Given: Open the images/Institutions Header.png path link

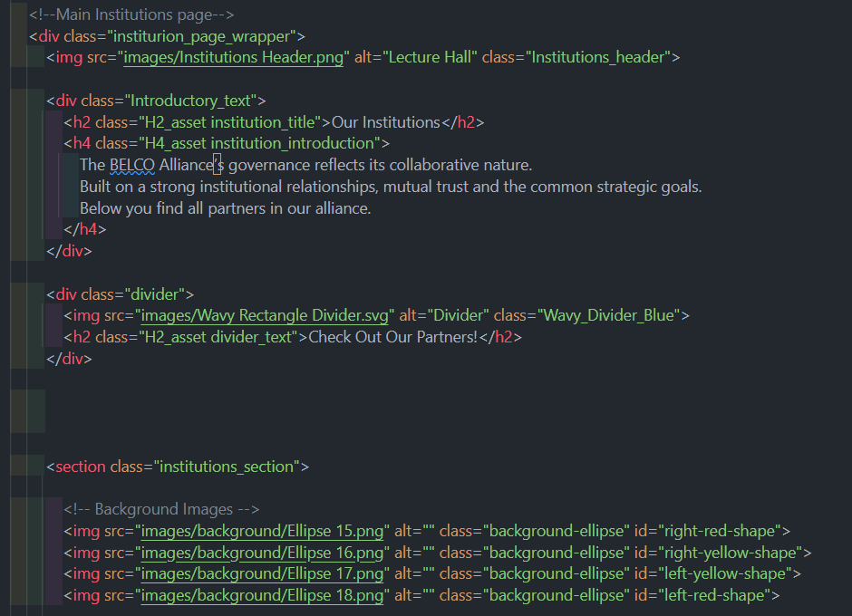Looking at the screenshot, I should click(x=234, y=58).
